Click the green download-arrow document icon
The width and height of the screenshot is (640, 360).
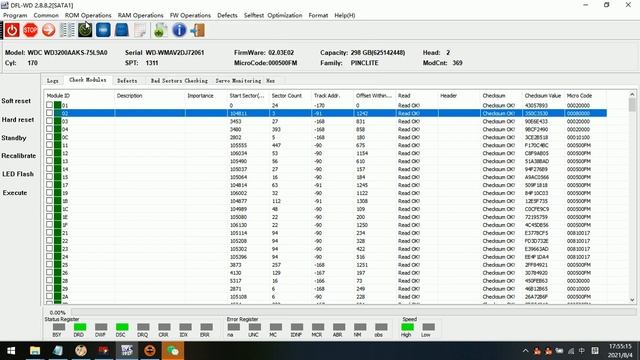pos(160,30)
